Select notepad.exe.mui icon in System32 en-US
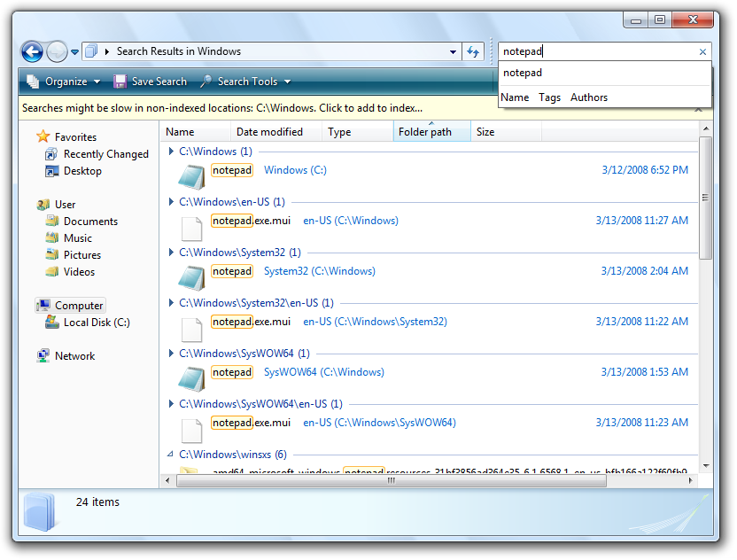 [x=191, y=329]
